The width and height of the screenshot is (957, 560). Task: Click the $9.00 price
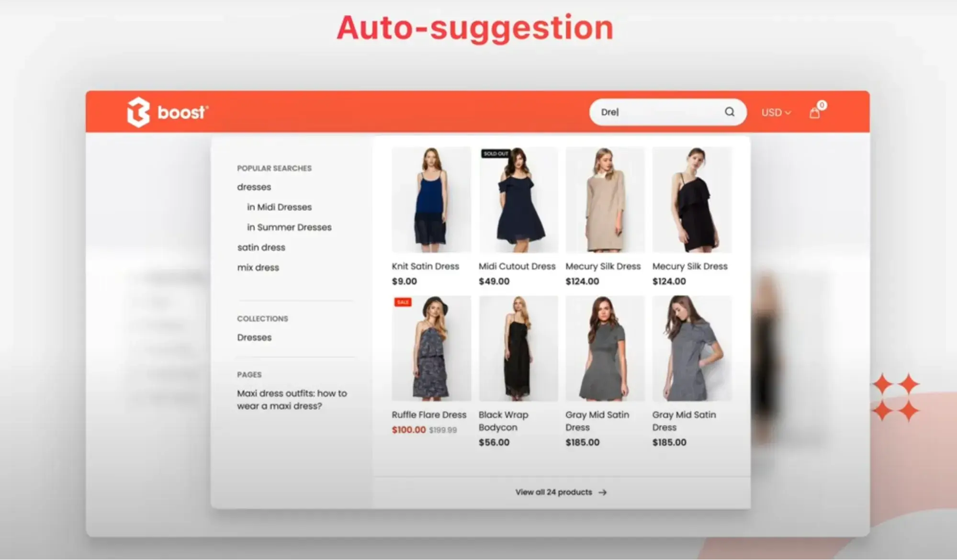click(404, 281)
